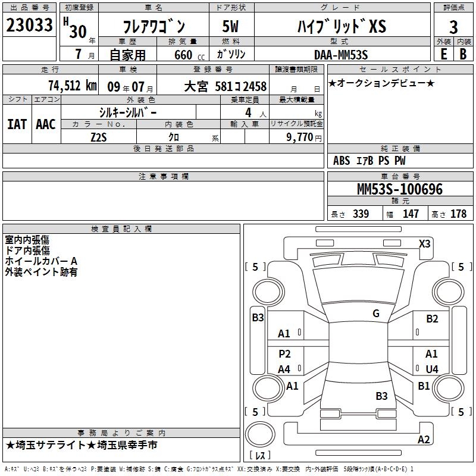Click the ★オークションデビュー★ sales point text
The image size is (476, 476).
coord(381,83)
